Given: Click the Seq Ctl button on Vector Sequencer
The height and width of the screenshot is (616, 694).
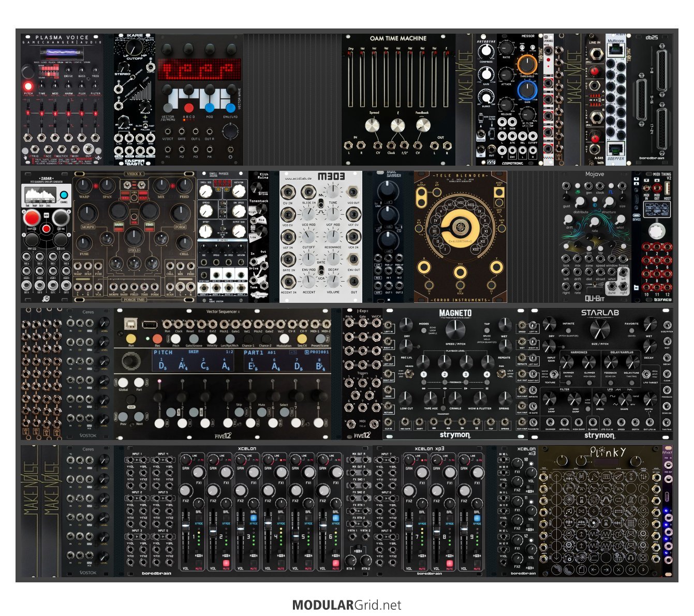Looking at the screenshot, I should (x=302, y=338).
